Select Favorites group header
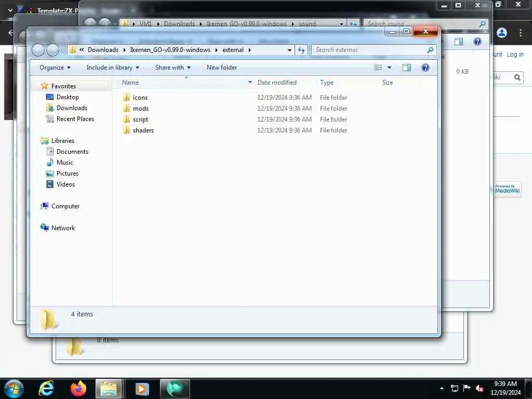 [63, 86]
